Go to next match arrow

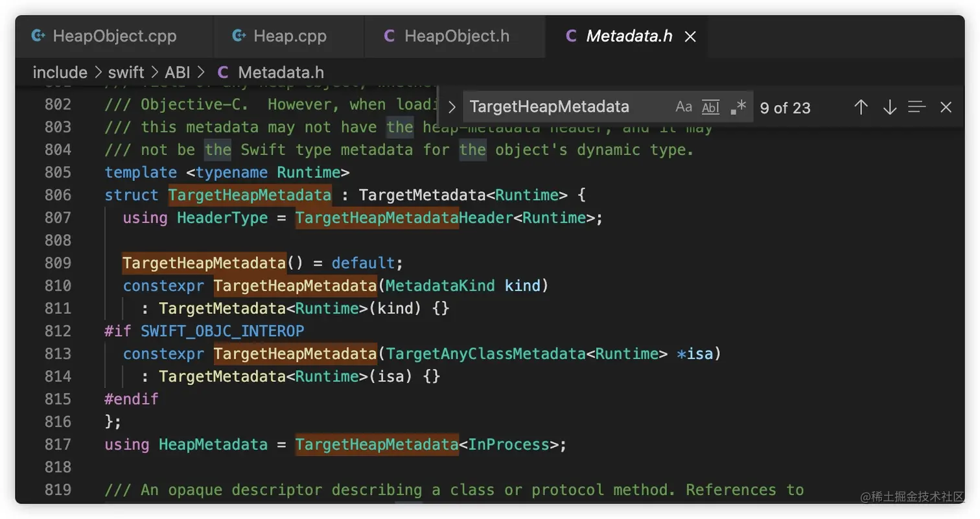coord(889,107)
